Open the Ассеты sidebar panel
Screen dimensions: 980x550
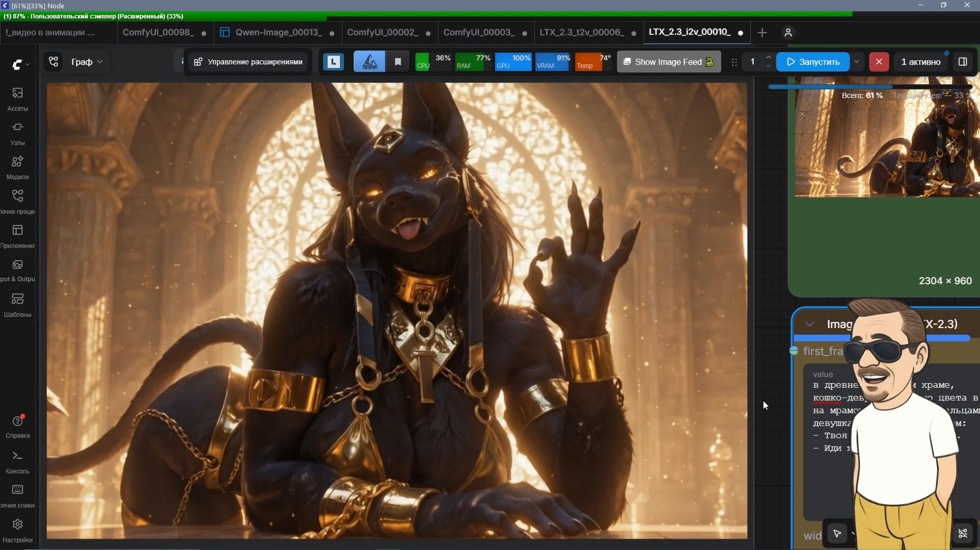(x=17, y=99)
